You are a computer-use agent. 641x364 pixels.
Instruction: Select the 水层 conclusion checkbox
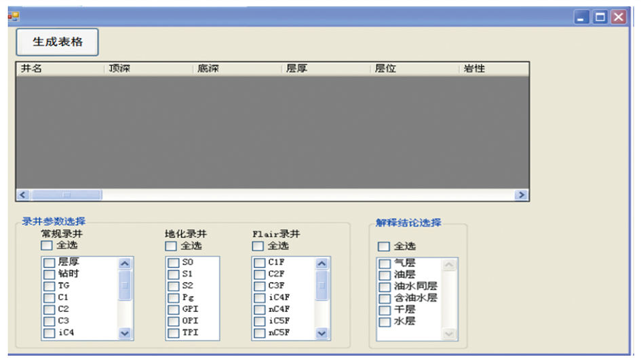click(x=385, y=322)
